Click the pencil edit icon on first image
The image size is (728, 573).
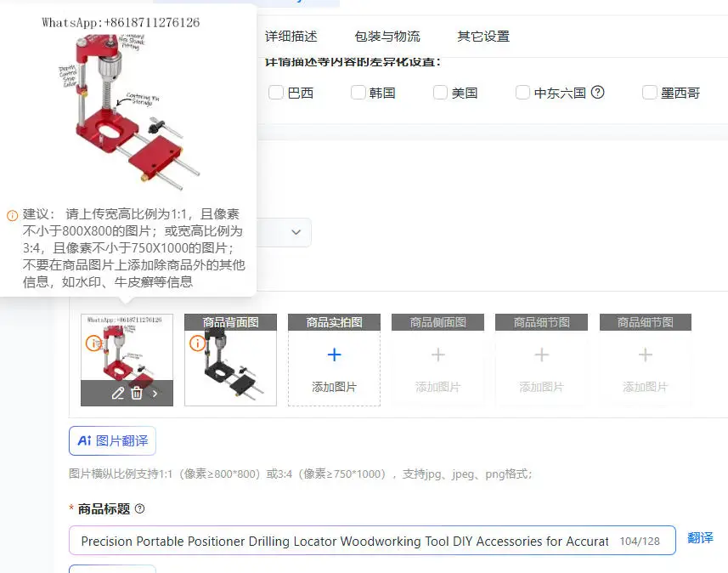click(x=117, y=394)
